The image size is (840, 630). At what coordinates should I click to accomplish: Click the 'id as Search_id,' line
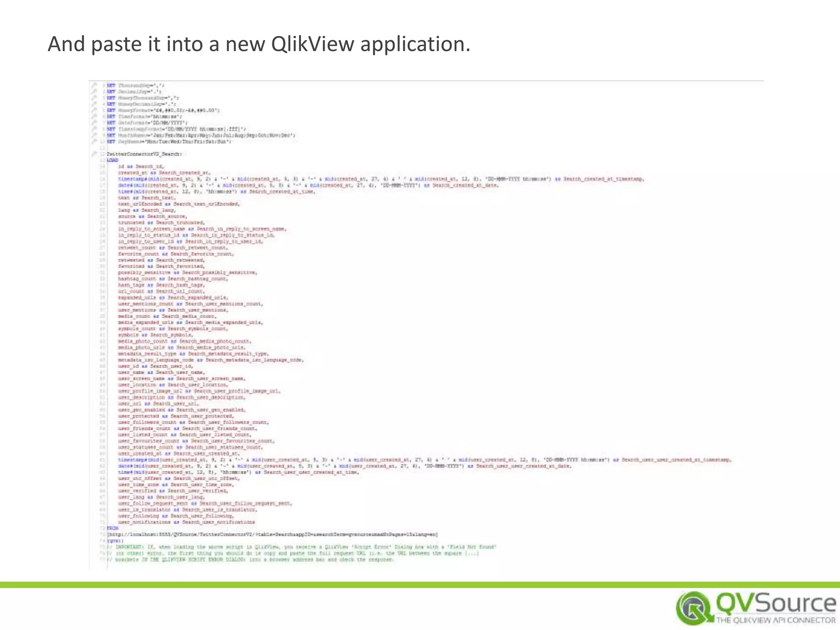pyautogui.click(x=141, y=167)
